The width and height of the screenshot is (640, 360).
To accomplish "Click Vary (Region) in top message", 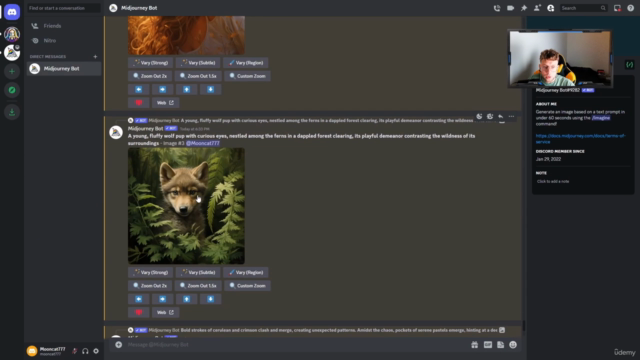I will (x=246, y=62).
